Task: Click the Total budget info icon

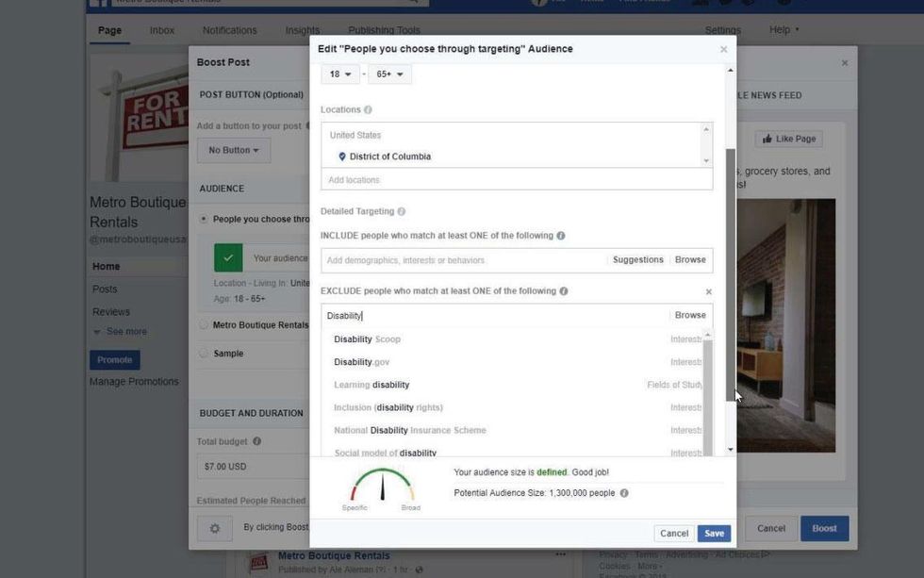Action: [256, 441]
